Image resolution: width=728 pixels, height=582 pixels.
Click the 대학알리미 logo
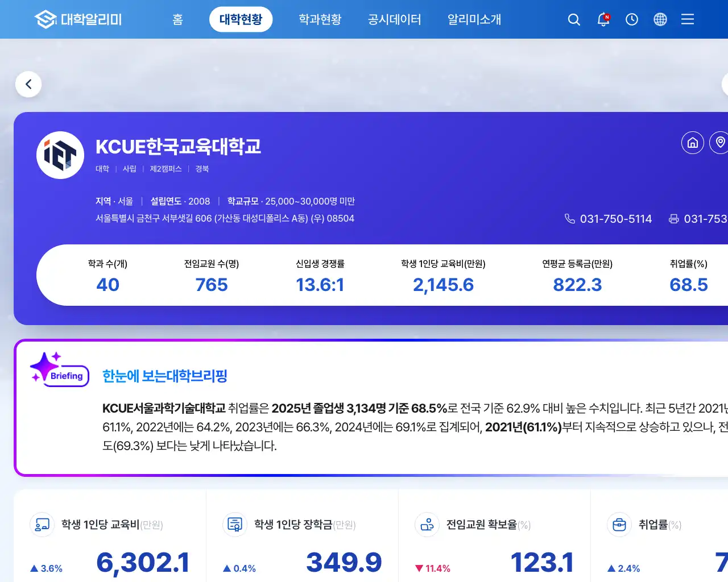78,19
